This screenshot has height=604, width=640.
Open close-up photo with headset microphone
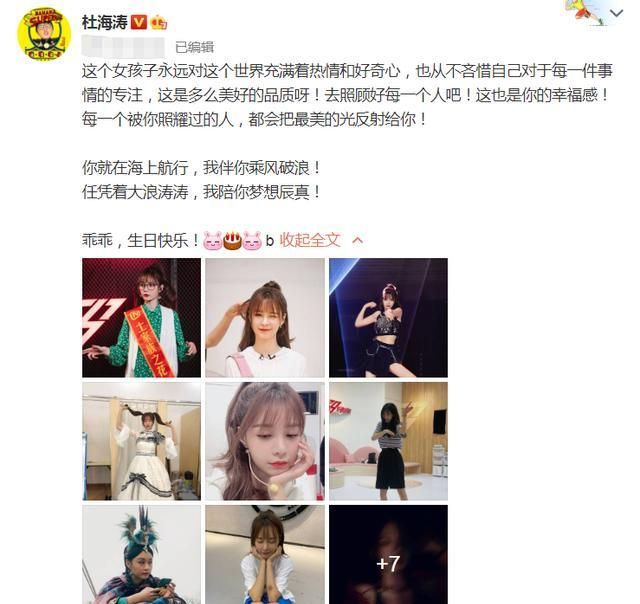click(265, 441)
